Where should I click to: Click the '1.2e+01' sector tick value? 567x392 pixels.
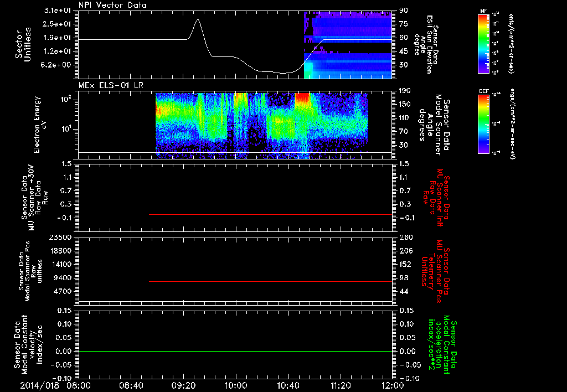point(58,51)
